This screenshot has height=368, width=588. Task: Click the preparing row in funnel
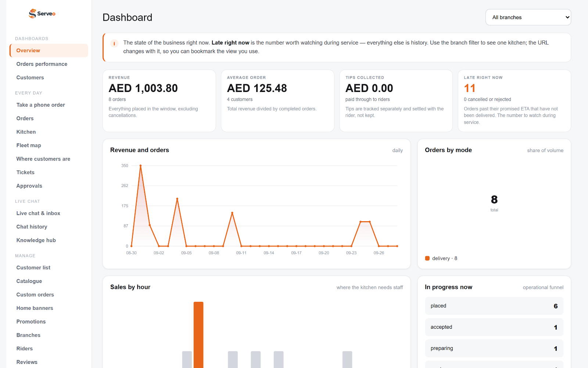coord(494,348)
